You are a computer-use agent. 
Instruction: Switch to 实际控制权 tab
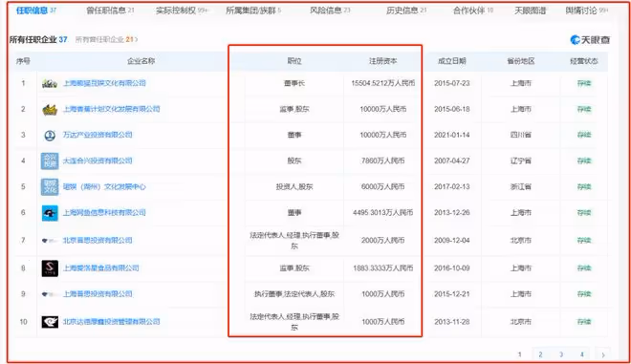tap(182, 11)
